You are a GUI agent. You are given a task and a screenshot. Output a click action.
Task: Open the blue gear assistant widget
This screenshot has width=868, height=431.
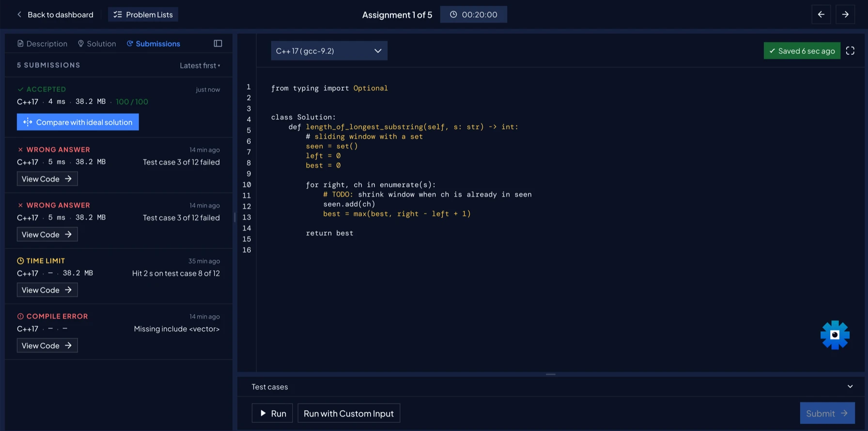tap(835, 335)
